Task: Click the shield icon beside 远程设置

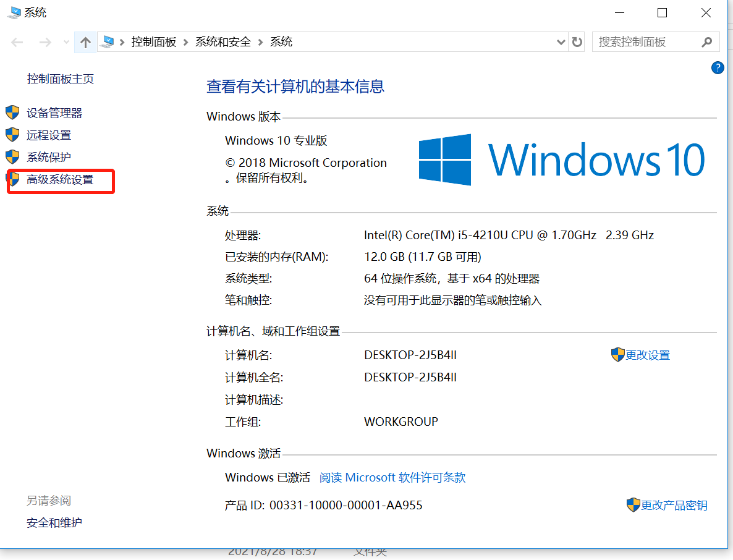Action: [x=12, y=135]
